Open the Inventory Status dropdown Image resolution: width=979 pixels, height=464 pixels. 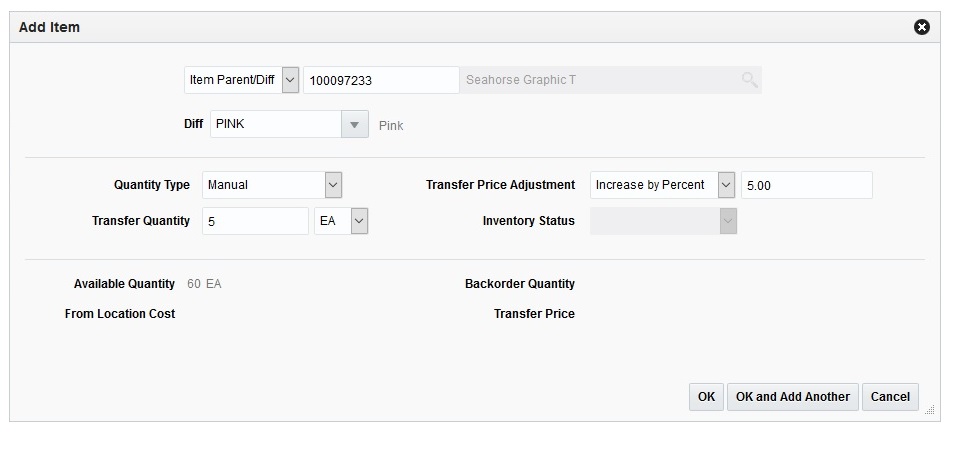pos(728,221)
